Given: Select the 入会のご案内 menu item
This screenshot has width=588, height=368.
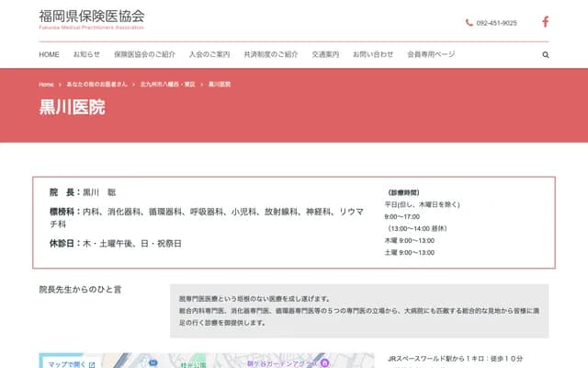Looking at the screenshot, I should click(209, 55).
